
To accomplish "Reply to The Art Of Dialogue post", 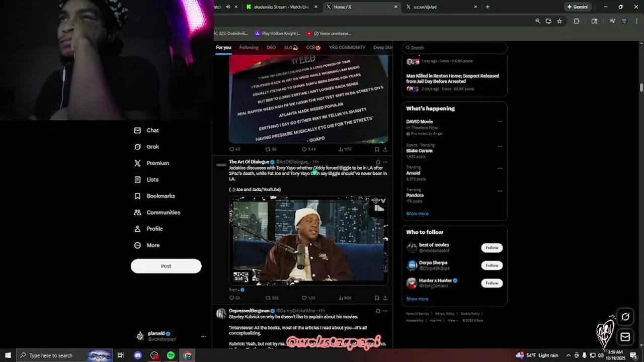I will click(x=234, y=298).
